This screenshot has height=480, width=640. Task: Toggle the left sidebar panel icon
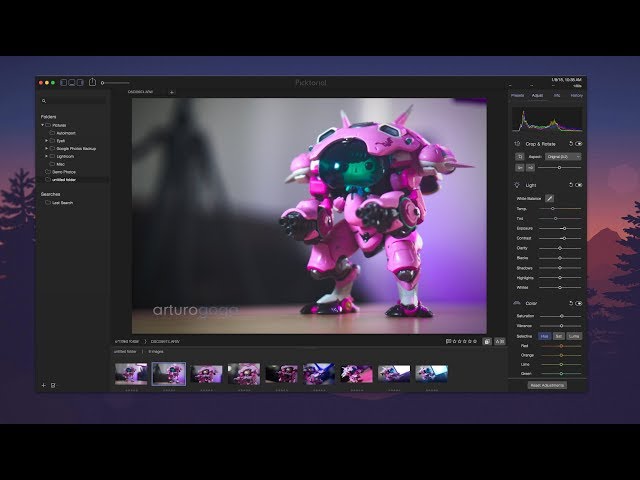point(64,82)
